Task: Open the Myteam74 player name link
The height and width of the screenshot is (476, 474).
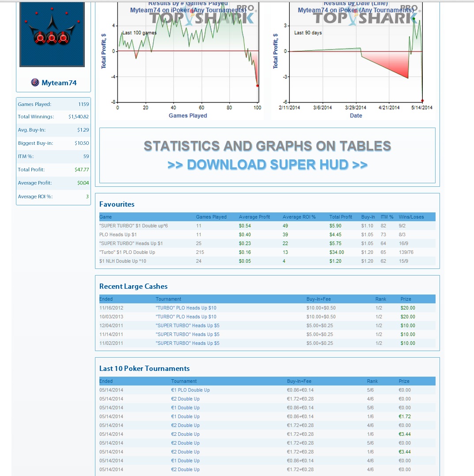Action: (59, 83)
